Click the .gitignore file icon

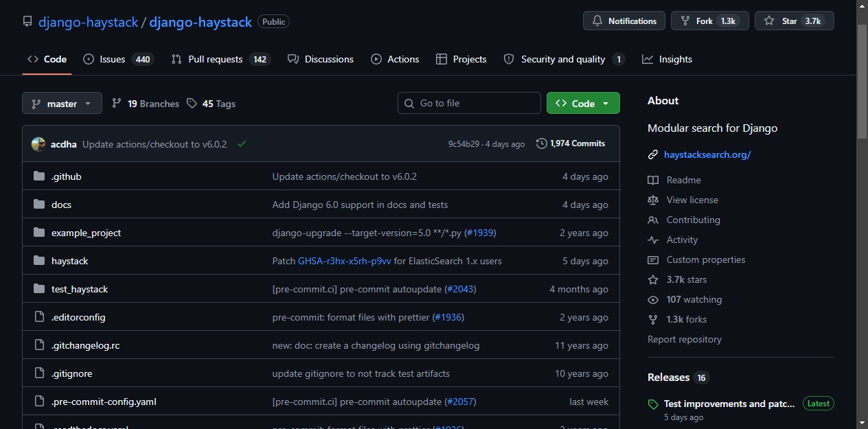[39, 373]
